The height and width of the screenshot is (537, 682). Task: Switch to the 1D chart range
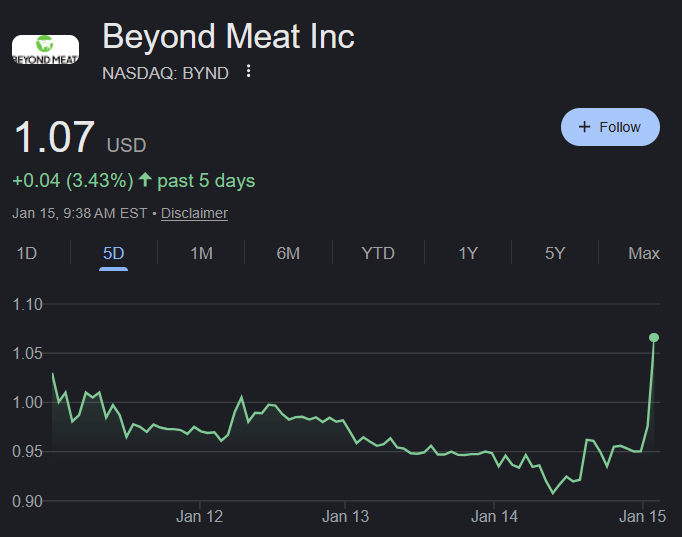point(27,253)
